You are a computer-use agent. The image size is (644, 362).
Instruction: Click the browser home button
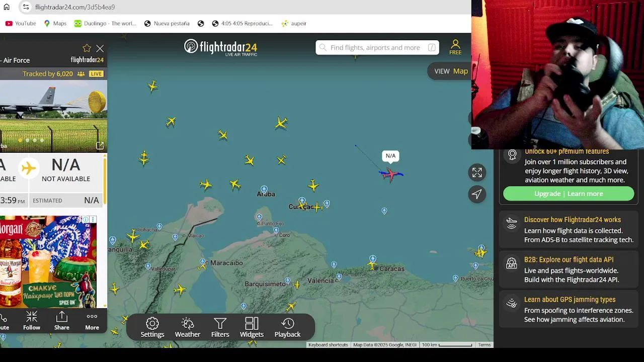click(7, 7)
